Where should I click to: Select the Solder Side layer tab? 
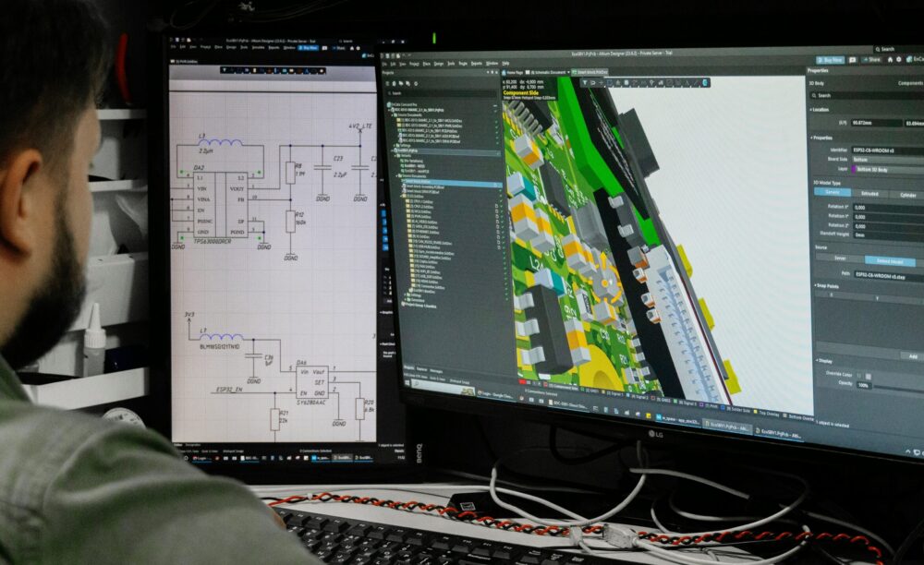click(x=734, y=410)
